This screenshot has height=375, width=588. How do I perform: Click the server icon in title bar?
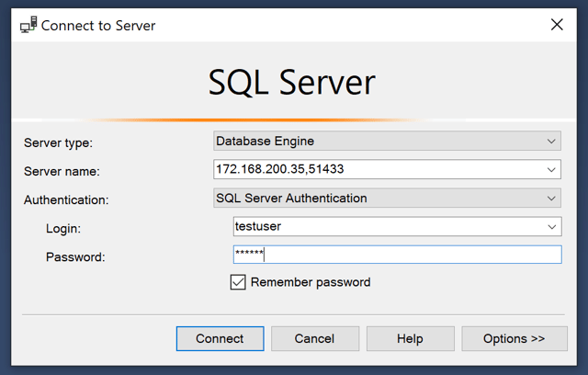[x=28, y=25]
